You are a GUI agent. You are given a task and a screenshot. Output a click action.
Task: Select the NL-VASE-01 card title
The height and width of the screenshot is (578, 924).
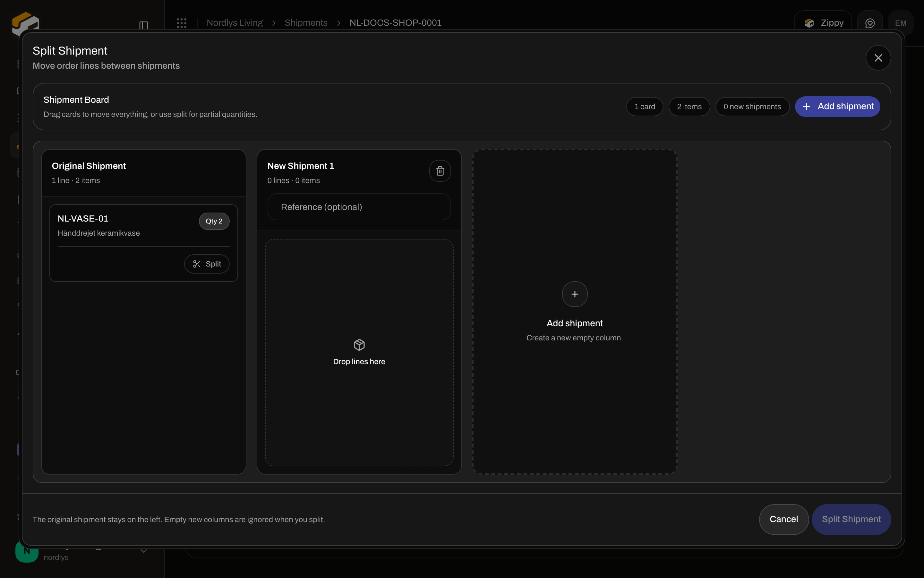(83, 219)
